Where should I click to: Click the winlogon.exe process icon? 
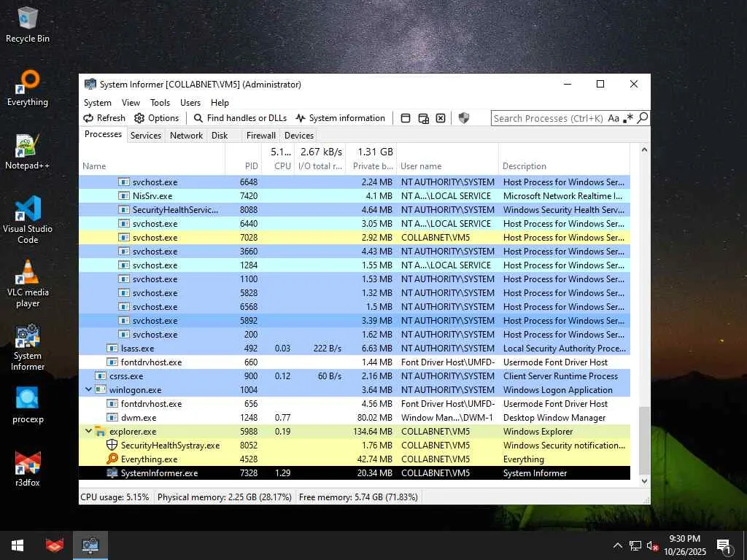point(100,390)
